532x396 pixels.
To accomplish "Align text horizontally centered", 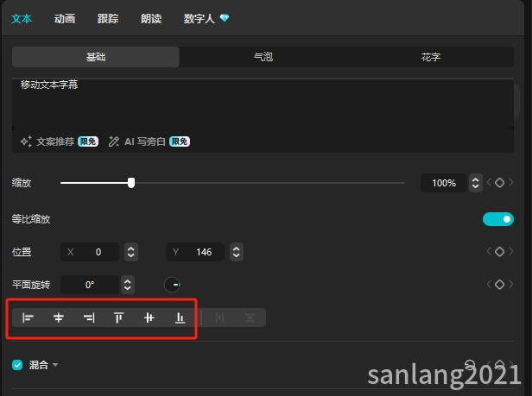I will tap(59, 317).
